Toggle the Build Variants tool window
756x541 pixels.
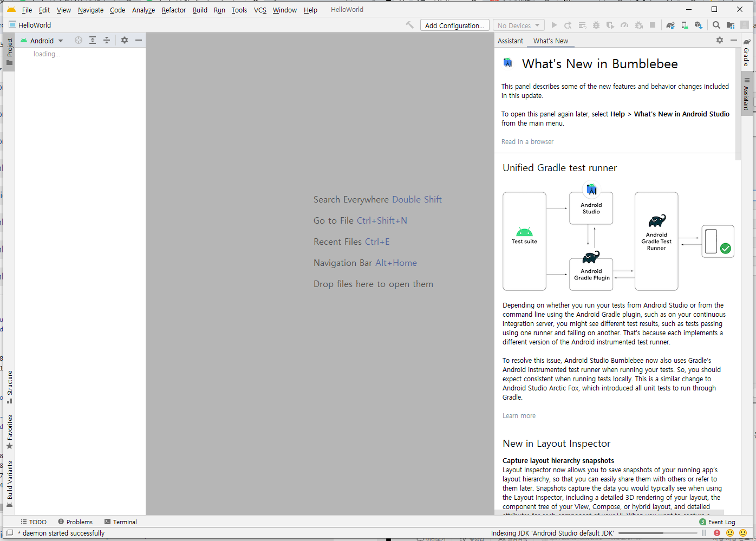tap(10, 484)
